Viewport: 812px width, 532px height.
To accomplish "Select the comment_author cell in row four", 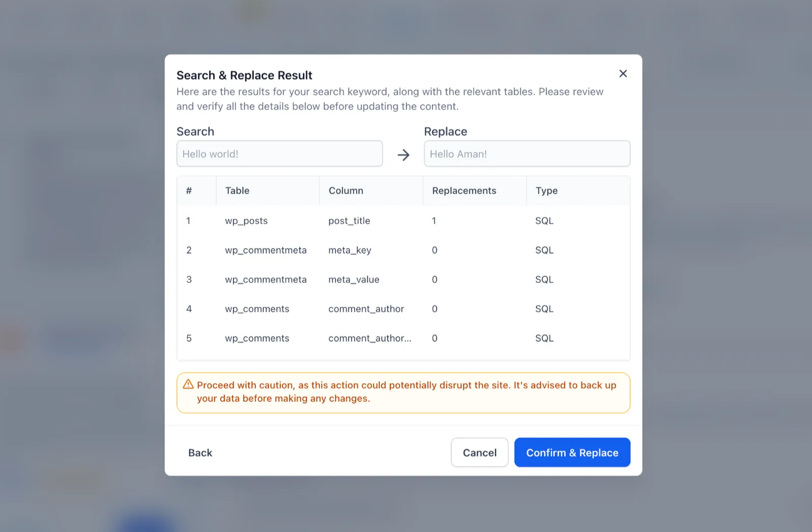I will pos(366,309).
